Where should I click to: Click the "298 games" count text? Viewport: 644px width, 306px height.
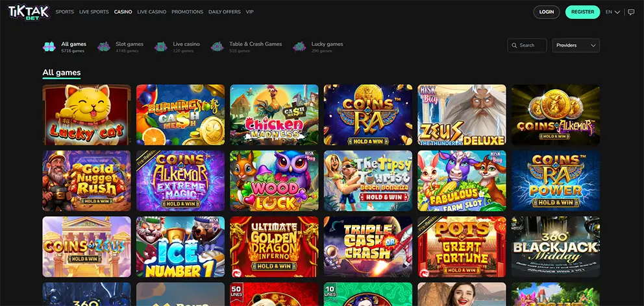321,51
